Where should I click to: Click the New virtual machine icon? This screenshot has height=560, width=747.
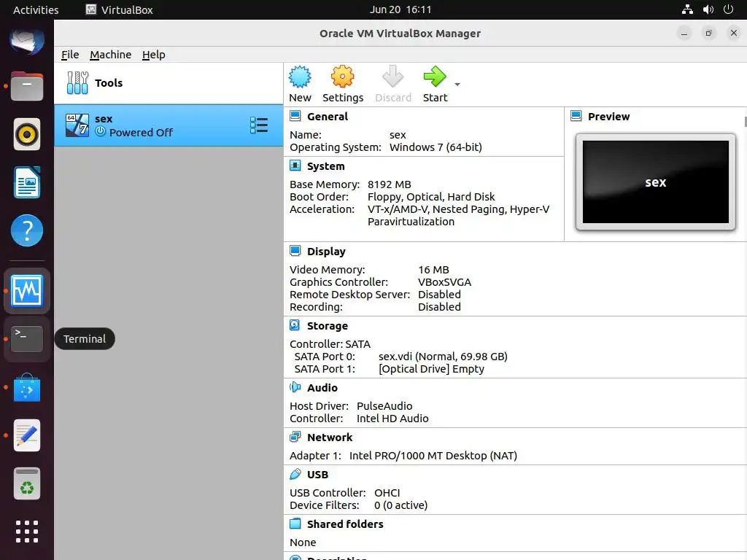[300, 77]
